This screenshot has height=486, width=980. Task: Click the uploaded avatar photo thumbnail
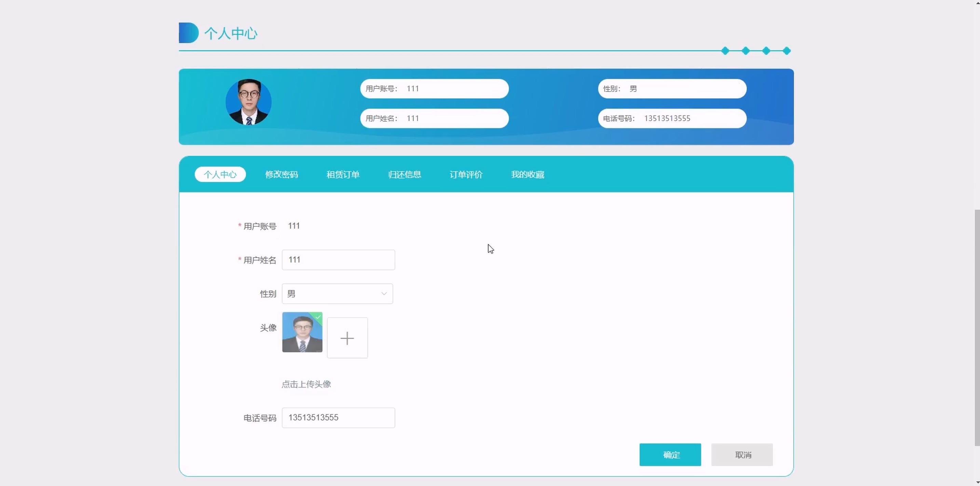click(302, 333)
